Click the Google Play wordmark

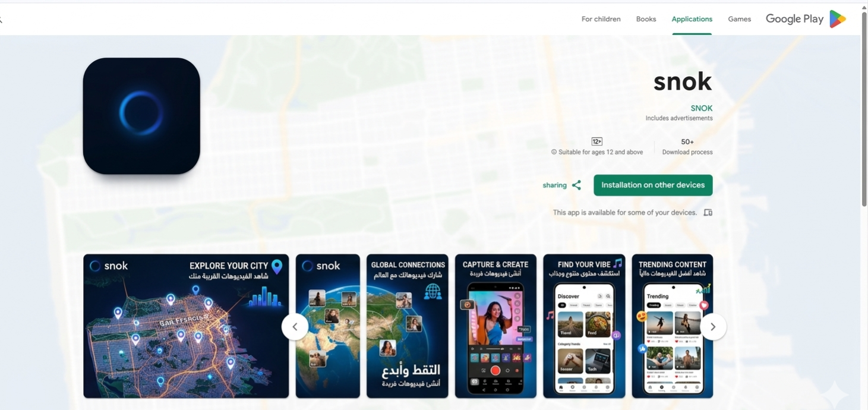click(794, 19)
